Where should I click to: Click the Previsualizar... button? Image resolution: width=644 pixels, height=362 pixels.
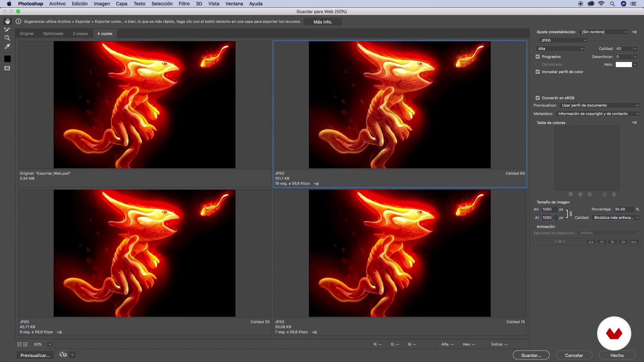[x=35, y=355]
